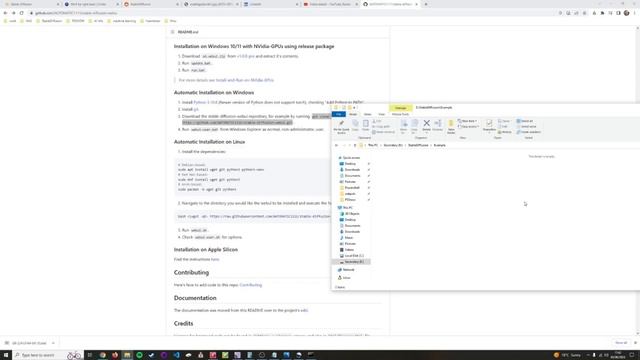This screenshot has height=360, width=640.
Task: Click Paste shortcut in the Clipboard group
Action: [384, 132]
